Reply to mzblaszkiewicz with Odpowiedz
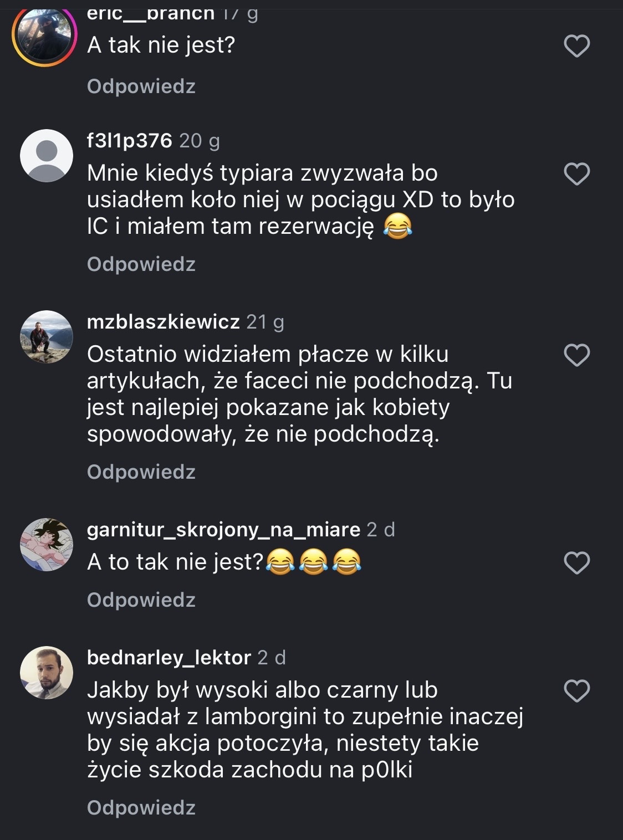The width and height of the screenshot is (623, 840). [x=141, y=472]
